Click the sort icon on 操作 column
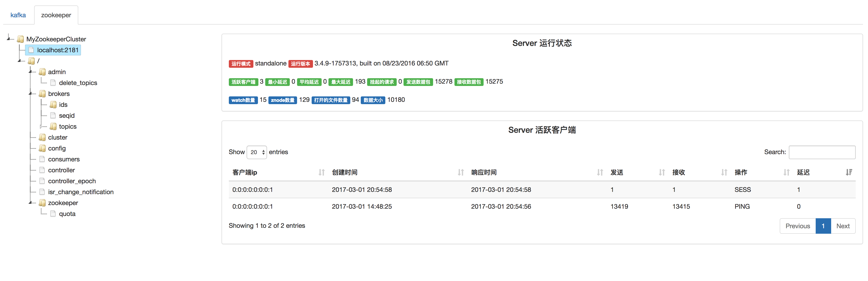This screenshot has height=281, width=868. coord(786,173)
